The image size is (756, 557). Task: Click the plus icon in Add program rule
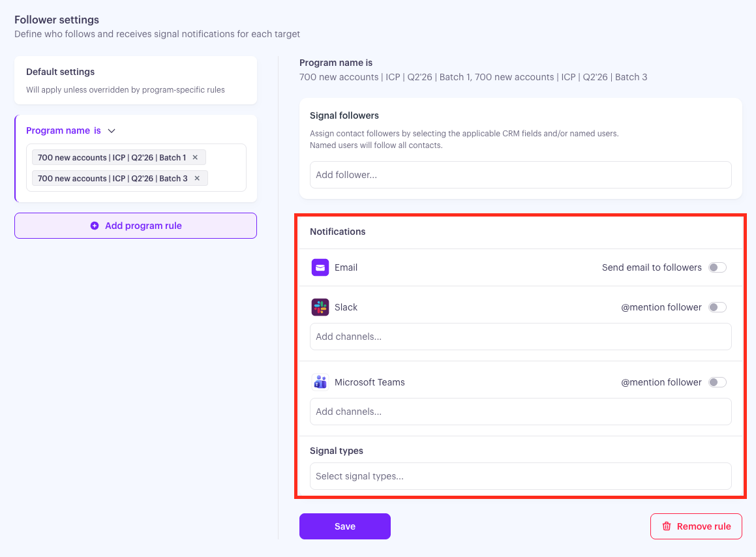pyautogui.click(x=95, y=226)
